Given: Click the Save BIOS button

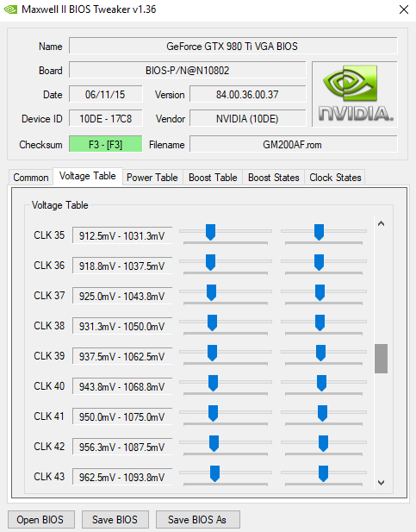Looking at the screenshot, I should pyautogui.click(x=115, y=519).
